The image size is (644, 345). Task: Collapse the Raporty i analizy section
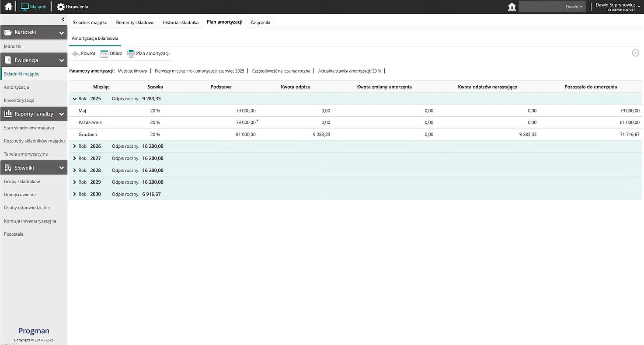pos(62,115)
